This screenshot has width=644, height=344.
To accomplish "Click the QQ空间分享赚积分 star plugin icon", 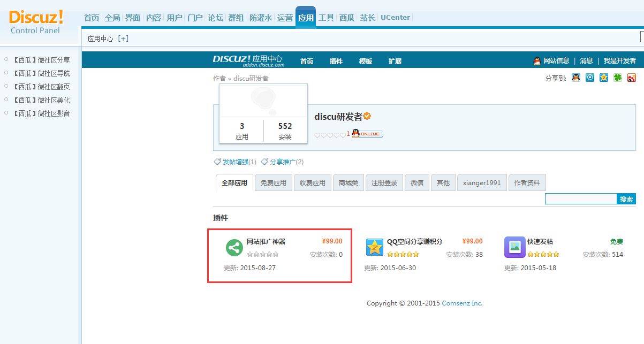I will click(x=375, y=248).
